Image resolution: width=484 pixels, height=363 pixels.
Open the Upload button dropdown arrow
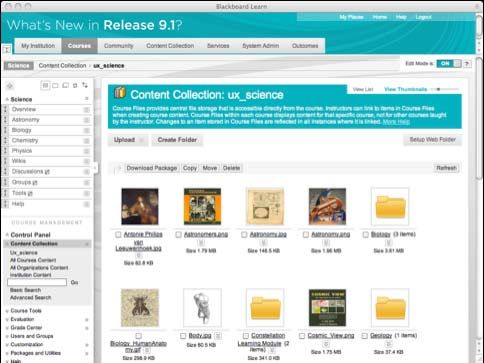tap(141, 140)
